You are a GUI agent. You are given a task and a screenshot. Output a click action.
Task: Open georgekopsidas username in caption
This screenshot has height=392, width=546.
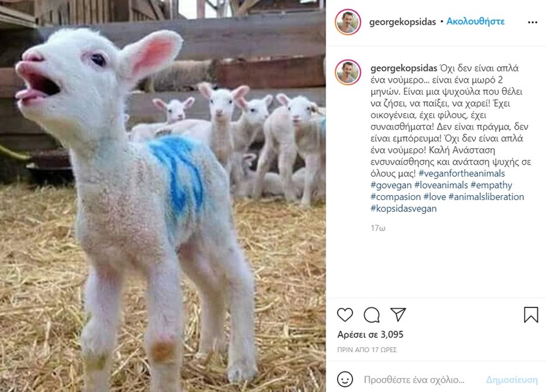[x=403, y=68]
